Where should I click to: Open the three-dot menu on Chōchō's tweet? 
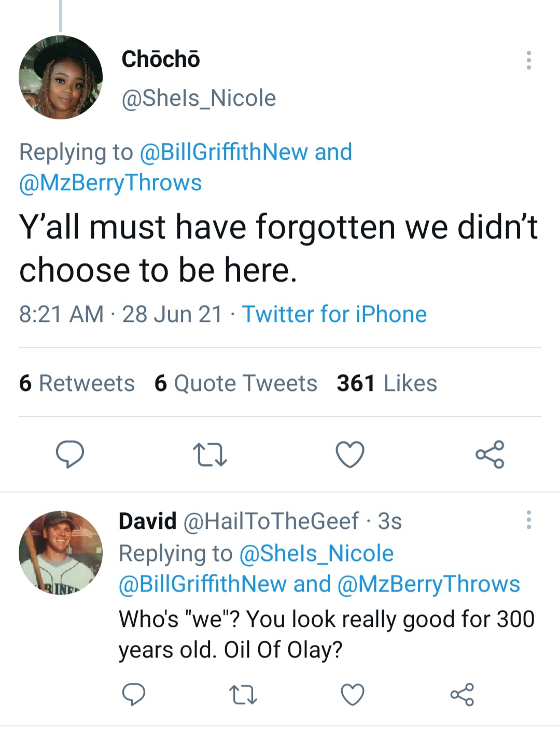528,60
